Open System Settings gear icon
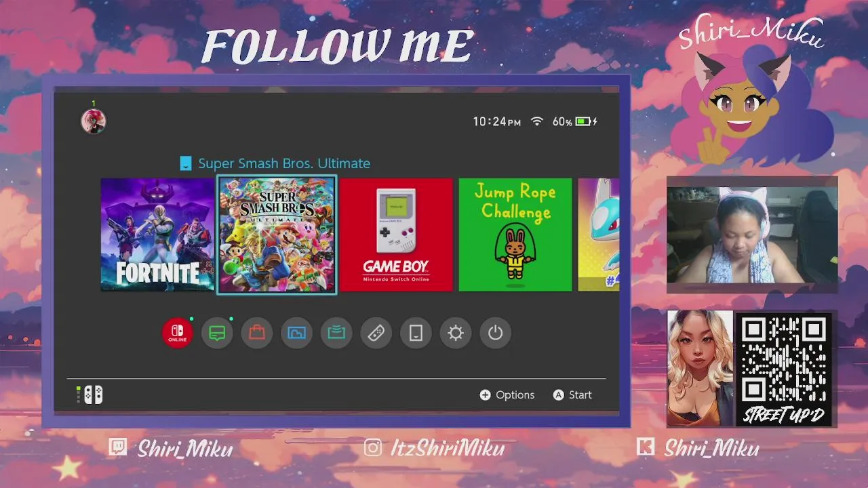The image size is (868, 488). click(456, 333)
